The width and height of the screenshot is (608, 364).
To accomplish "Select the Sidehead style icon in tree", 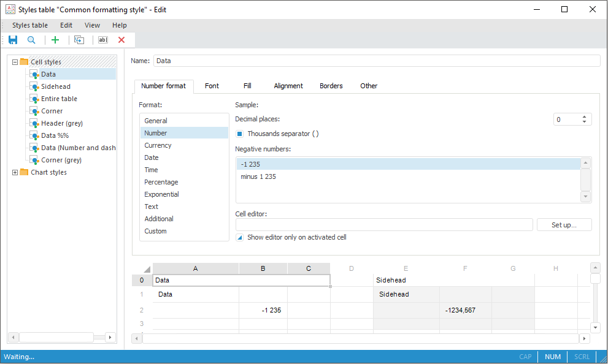I will coord(36,86).
